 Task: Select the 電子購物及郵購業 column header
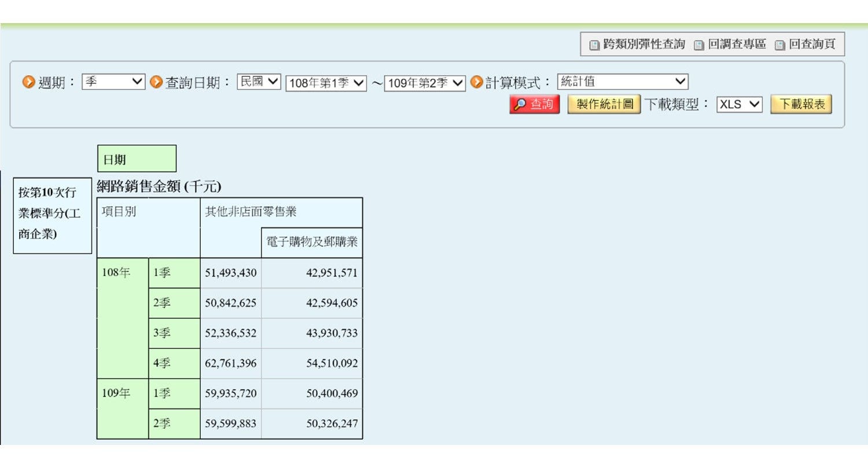[312, 242]
